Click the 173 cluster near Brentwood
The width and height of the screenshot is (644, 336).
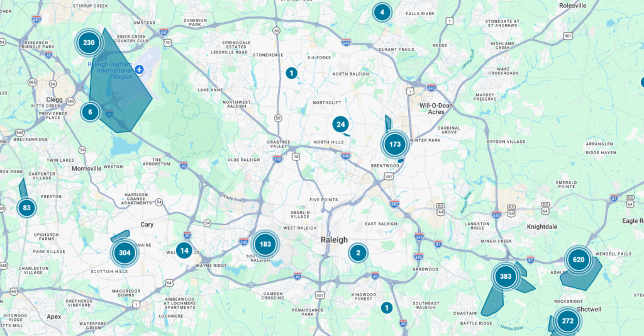coord(395,144)
